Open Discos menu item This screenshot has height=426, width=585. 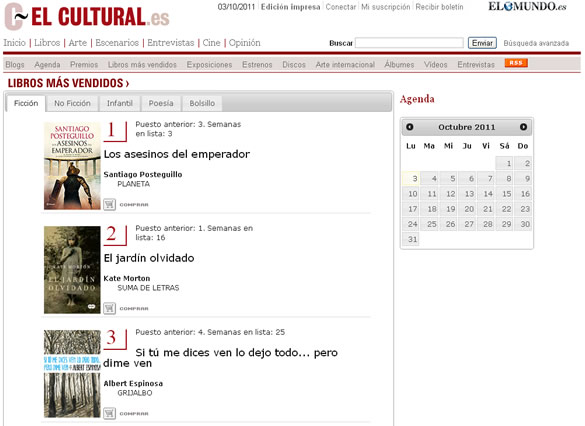294,65
